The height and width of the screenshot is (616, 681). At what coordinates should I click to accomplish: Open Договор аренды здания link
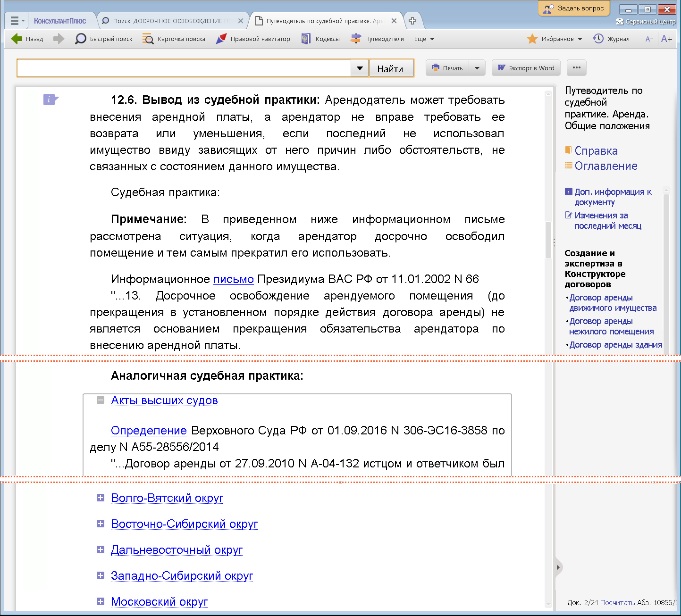coord(616,345)
